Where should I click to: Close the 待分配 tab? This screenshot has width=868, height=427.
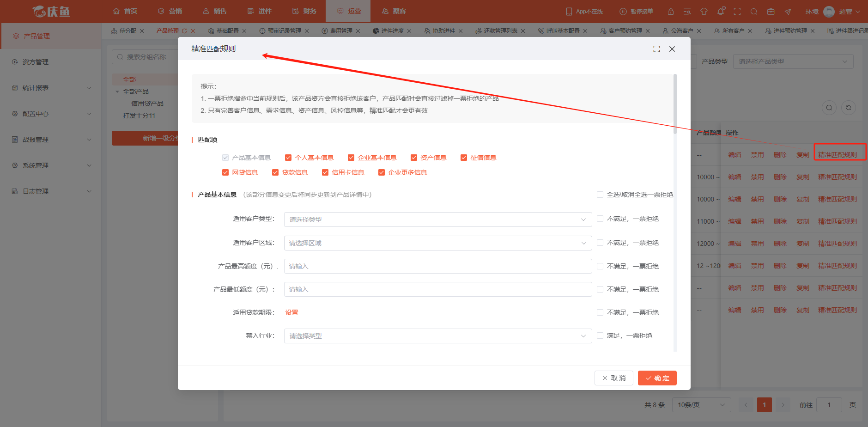coord(142,31)
